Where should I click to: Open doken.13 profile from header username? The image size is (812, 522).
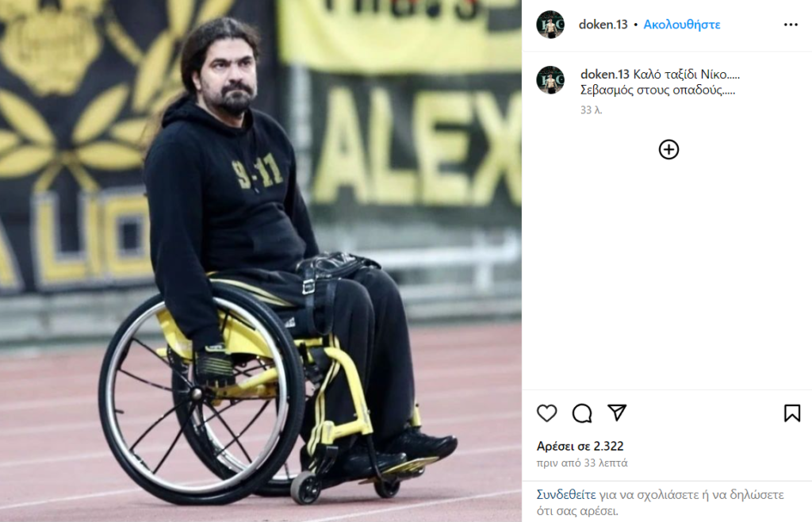point(603,25)
